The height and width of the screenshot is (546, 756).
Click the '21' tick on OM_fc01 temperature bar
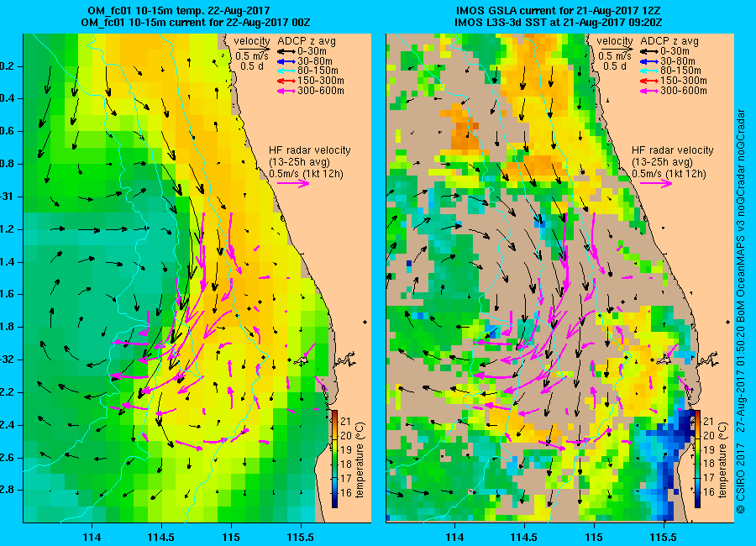(346, 422)
